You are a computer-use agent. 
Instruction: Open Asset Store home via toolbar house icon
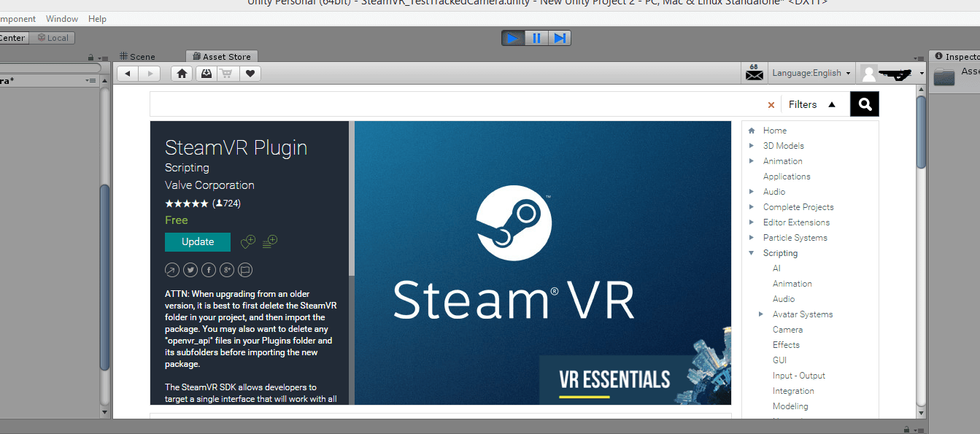click(182, 73)
